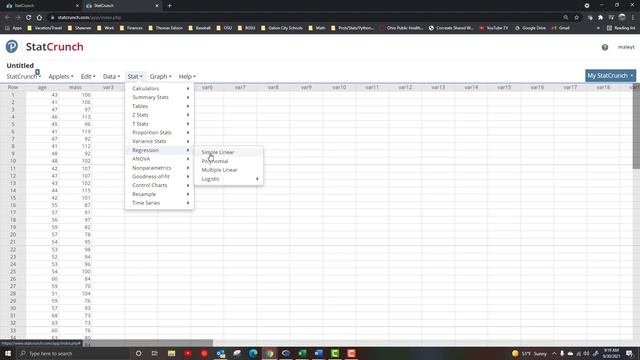Image resolution: width=640 pixels, height=360 pixels.
Task: Select the var8 column header
Action: 273,87
